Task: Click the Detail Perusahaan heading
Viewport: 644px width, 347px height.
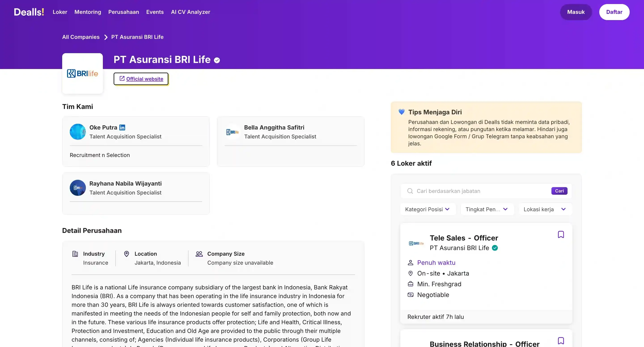Action: pyautogui.click(x=92, y=230)
